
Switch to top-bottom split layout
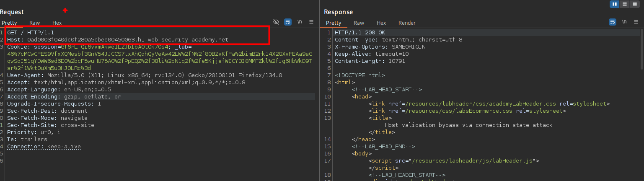click(x=625, y=4)
